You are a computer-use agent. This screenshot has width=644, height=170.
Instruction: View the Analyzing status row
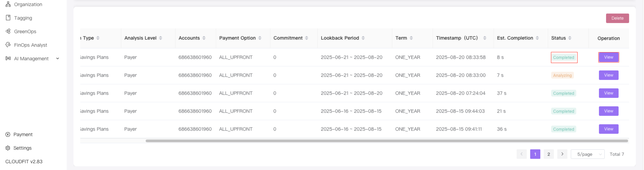[x=609, y=75]
